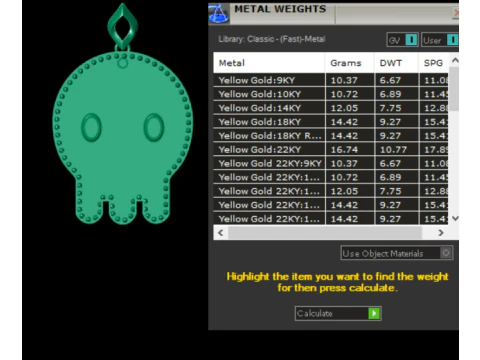The height and width of the screenshot is (360, 480).
Task: Click the 10.37 grams value for Yellow Gold:9KY
Action: (x=344, y=80)
